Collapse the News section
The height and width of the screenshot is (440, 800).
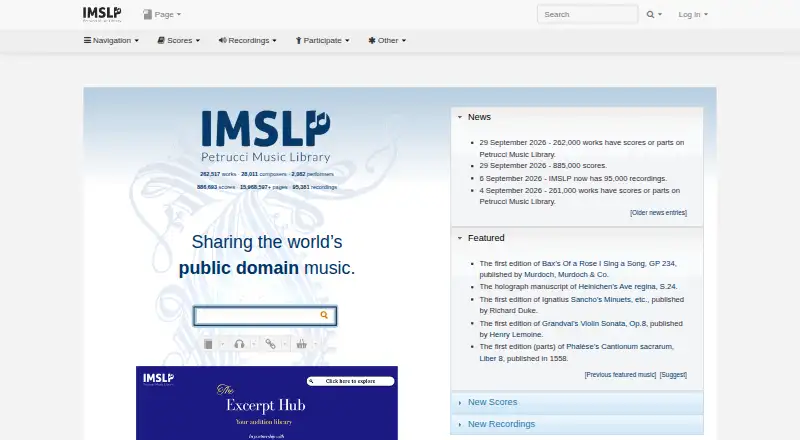click(577, 117)
